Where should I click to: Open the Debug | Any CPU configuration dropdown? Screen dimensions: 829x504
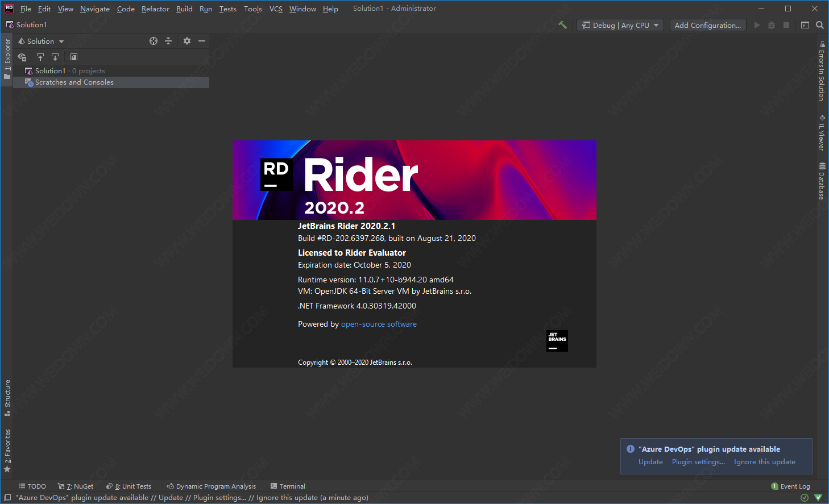tap(620, 25)
